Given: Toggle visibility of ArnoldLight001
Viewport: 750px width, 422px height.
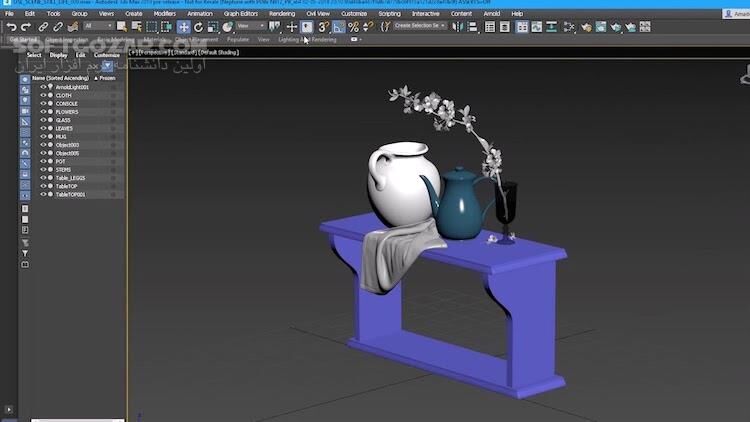Looking at the screenshot, I should pyautogui.click(x=43, y=87).
